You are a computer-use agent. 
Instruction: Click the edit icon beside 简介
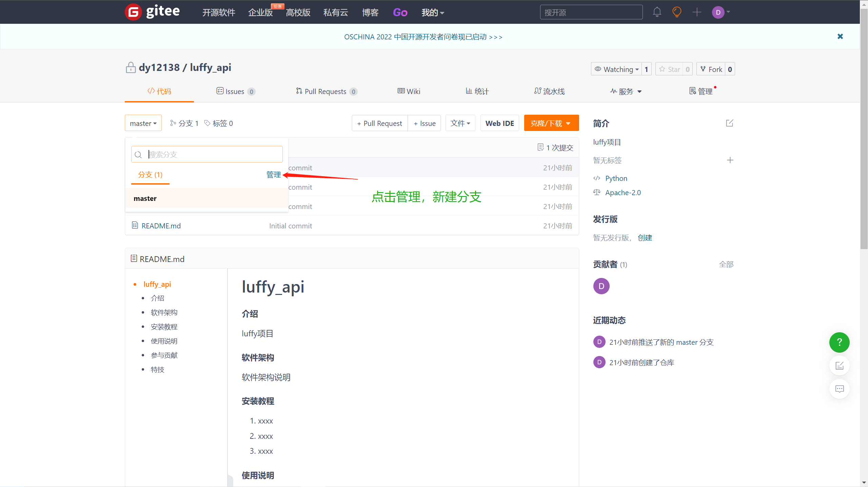pos(730,123)
